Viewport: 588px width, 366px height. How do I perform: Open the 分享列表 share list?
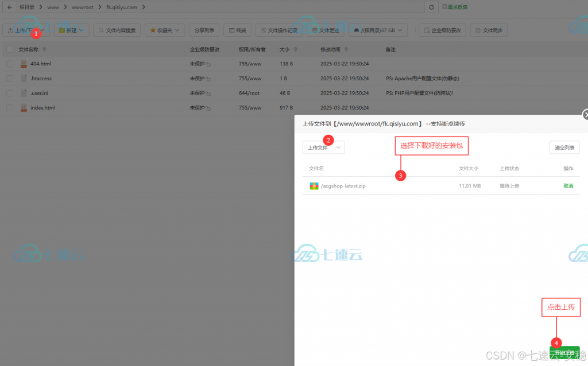(x=204, y=30)
